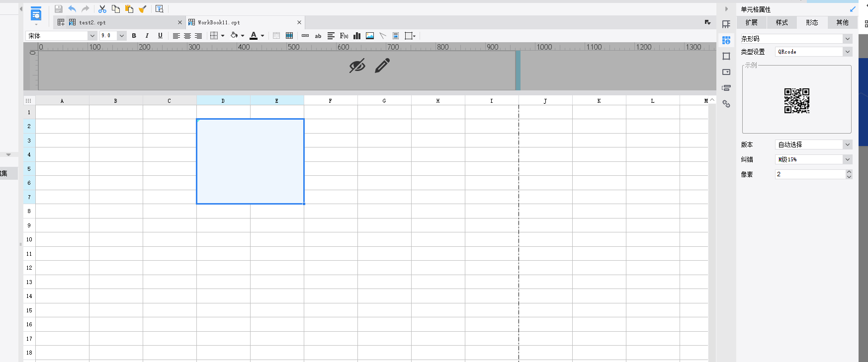
Task: Close the WorkBook11.cpt tab
Action: (x=299, y=22)
